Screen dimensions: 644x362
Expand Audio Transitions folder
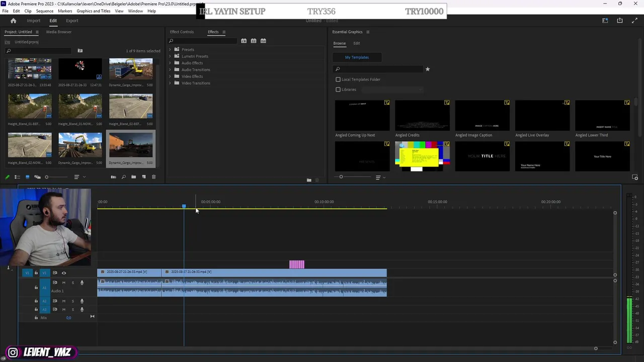coord(170,69)
